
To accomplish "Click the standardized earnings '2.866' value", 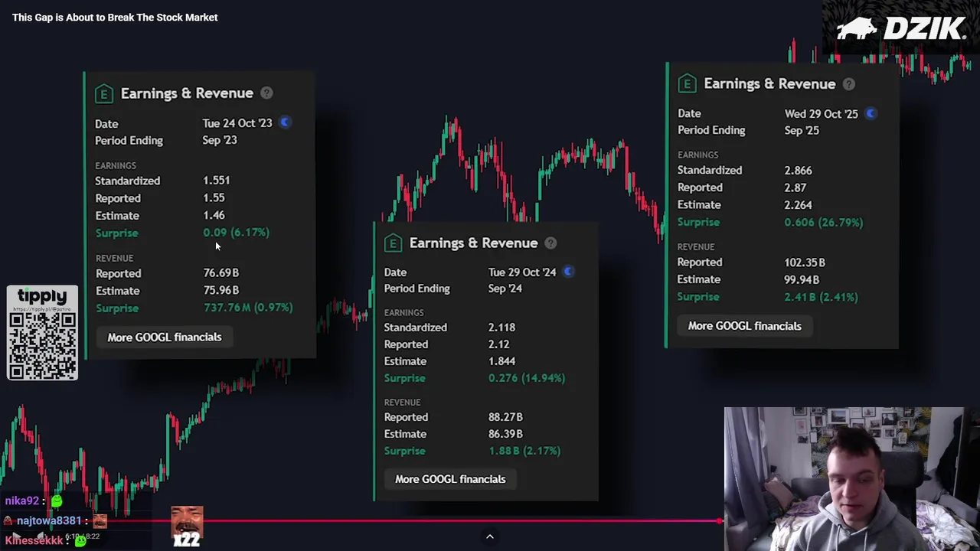I will pos(799,171).
